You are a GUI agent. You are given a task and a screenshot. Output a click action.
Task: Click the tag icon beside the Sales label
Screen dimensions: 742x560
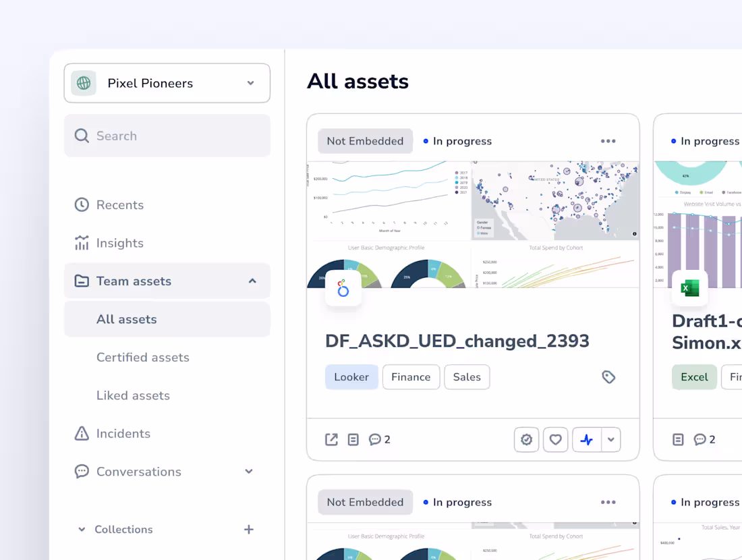point(609,377)
